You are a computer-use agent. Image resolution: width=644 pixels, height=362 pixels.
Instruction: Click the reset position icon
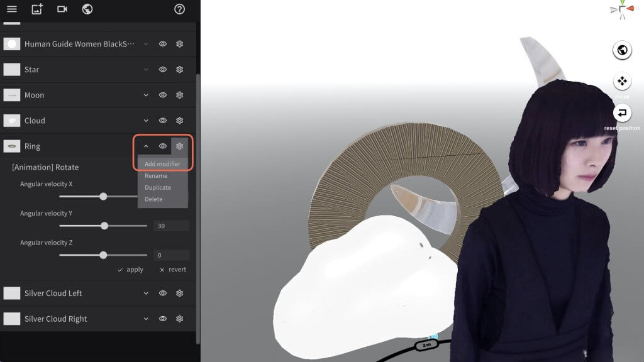tap(622, 114)
